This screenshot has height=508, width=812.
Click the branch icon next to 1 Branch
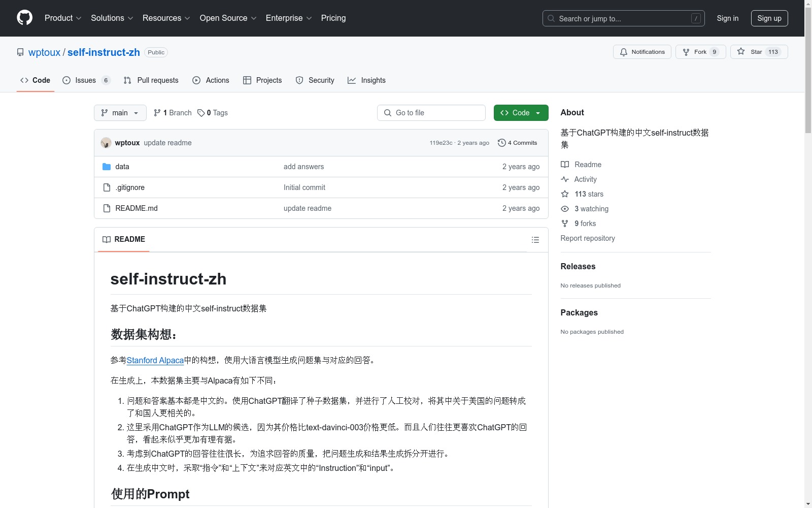(157, 113)
